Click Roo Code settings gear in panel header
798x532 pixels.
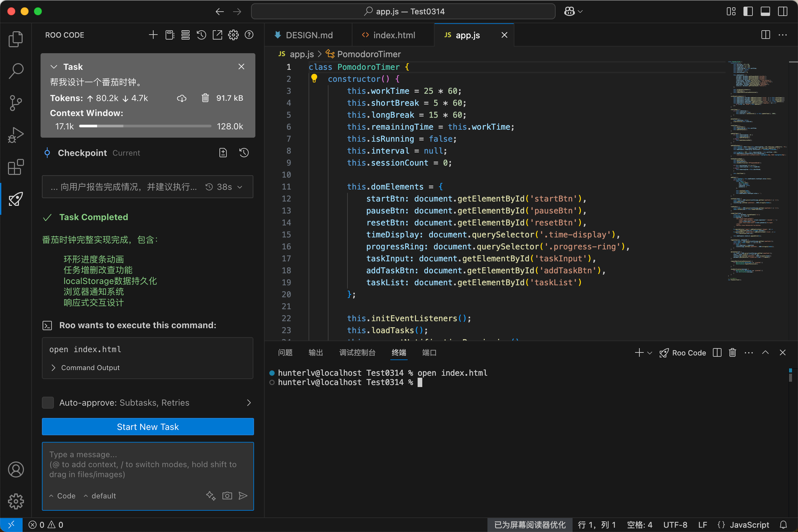pyautogui.click(x=233, y=35)
